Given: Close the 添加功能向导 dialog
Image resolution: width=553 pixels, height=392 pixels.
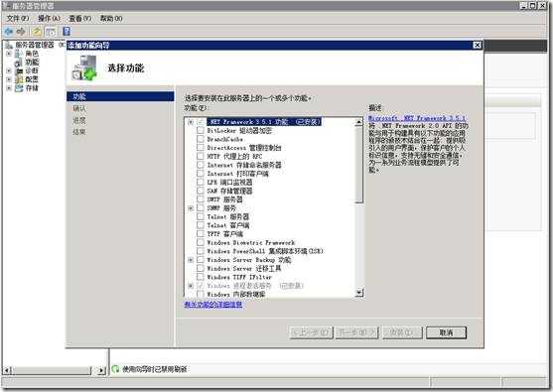Looking at the screenshot, I should (477, 45).
